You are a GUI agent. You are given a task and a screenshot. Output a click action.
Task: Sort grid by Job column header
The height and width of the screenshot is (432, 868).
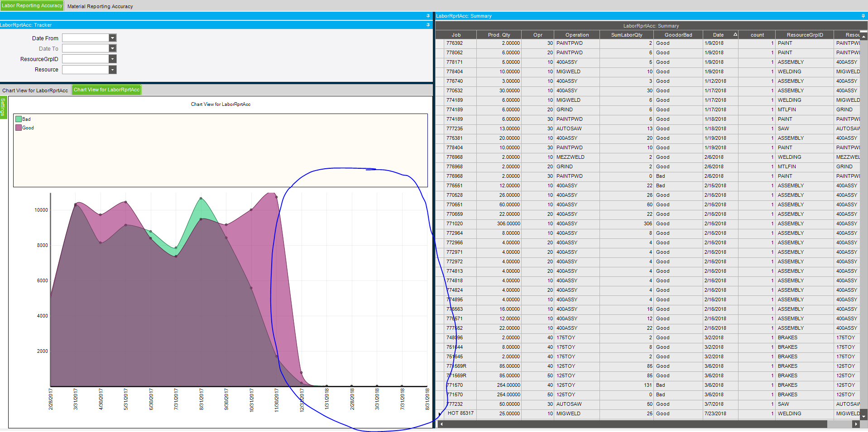456,35
